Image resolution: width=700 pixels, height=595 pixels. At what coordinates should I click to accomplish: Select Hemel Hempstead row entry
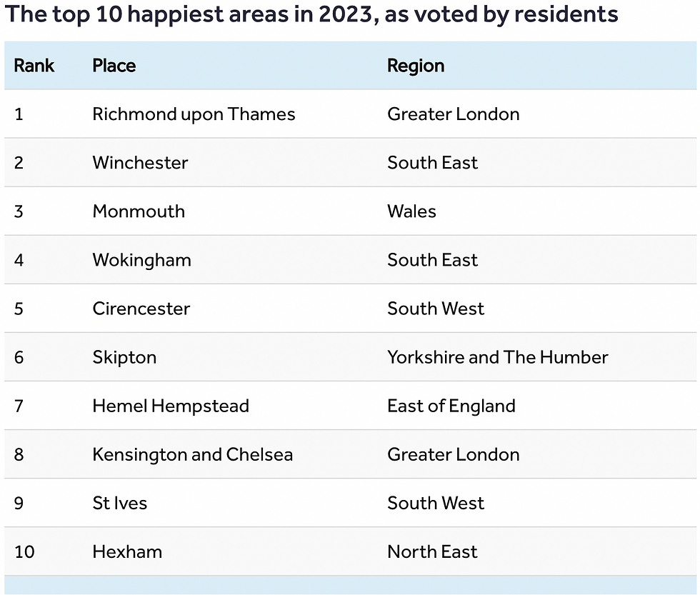point(171,406)
